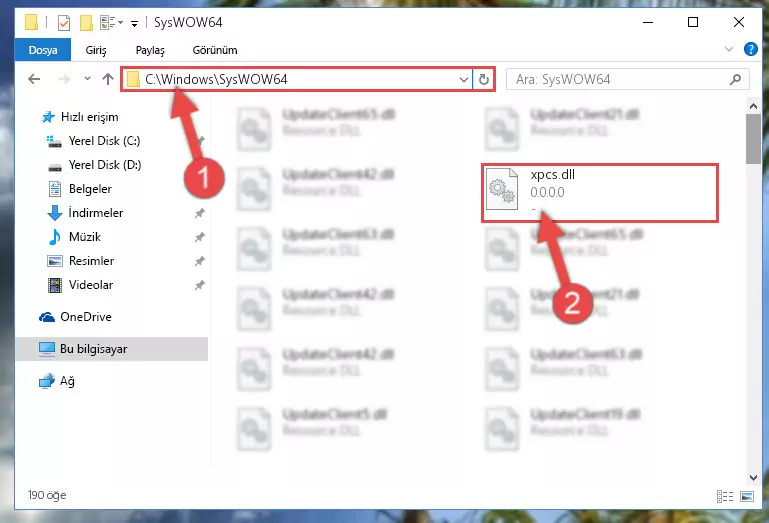Open Resimler in the sidebar

pyautogui.click(x=91, y=261)
